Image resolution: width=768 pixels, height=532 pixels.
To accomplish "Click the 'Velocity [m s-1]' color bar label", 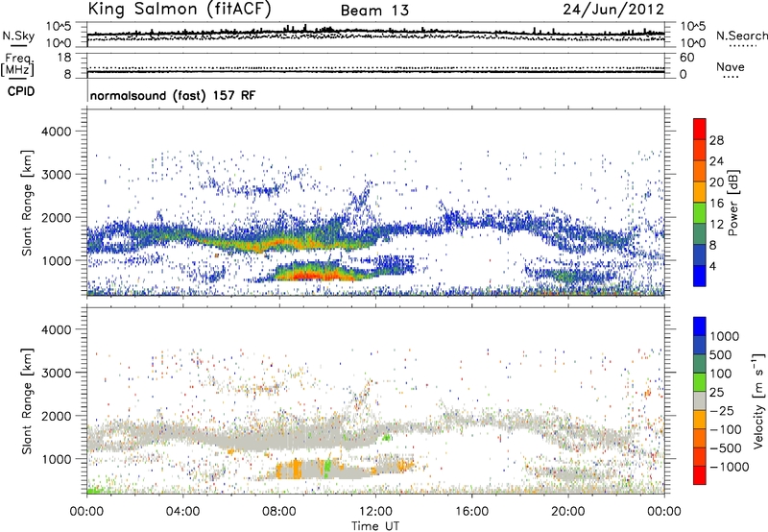I will (757, 400).
